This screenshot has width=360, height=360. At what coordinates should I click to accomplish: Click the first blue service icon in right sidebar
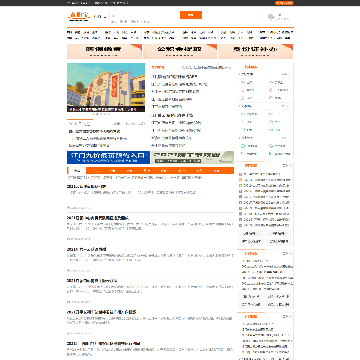(x=243, y=114)
